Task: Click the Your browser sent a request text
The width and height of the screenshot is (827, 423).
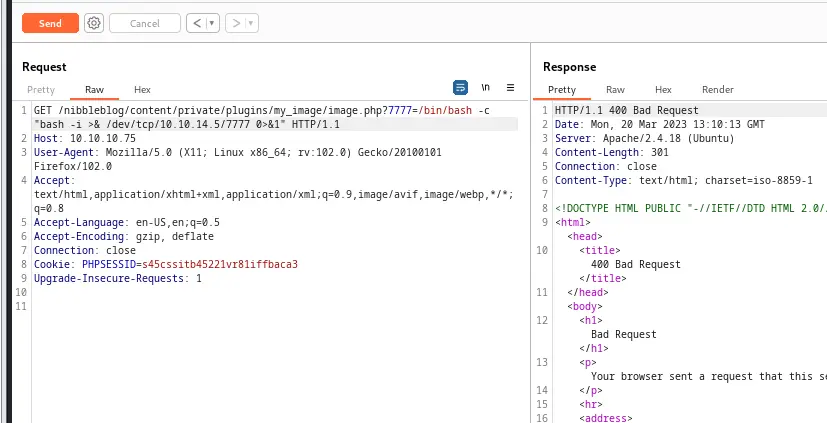Action: click(x=709, y=376)
